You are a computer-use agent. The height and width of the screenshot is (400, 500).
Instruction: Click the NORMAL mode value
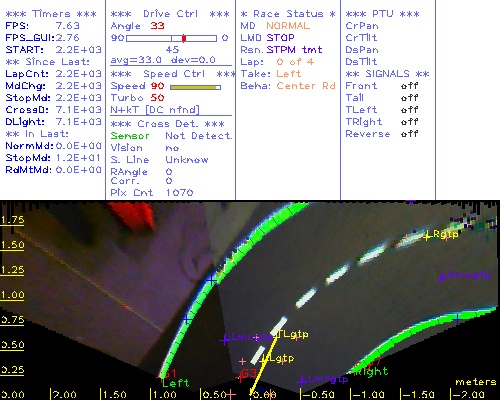click(x=288, y=26)
